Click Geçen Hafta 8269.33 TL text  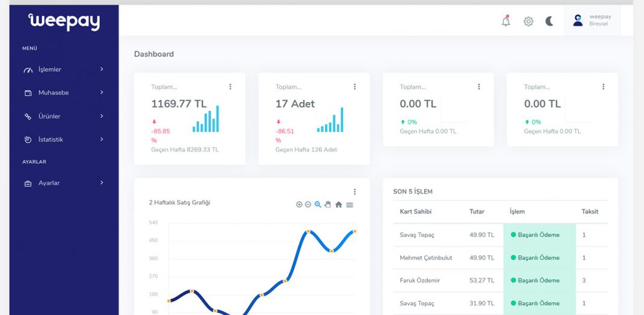coord(185,150)
